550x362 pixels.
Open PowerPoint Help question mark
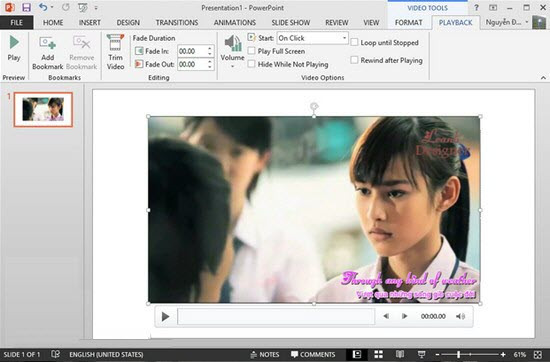click(476, 7)
